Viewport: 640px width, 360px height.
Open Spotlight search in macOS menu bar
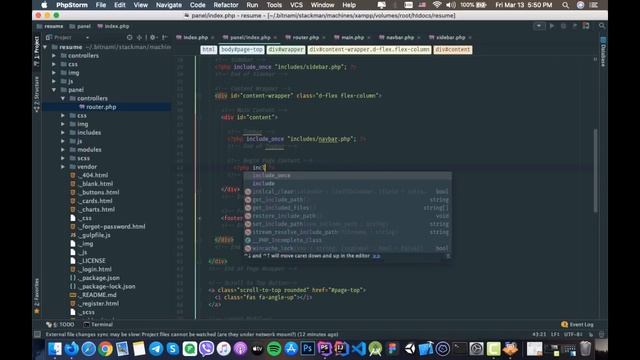click(565, 5)
